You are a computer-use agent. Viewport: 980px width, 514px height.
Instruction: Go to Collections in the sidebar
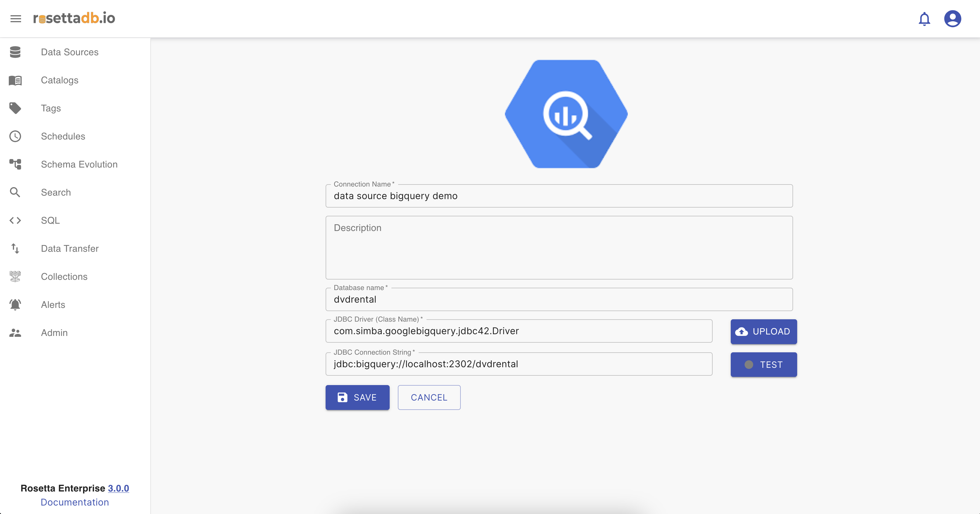click(64, 277)
